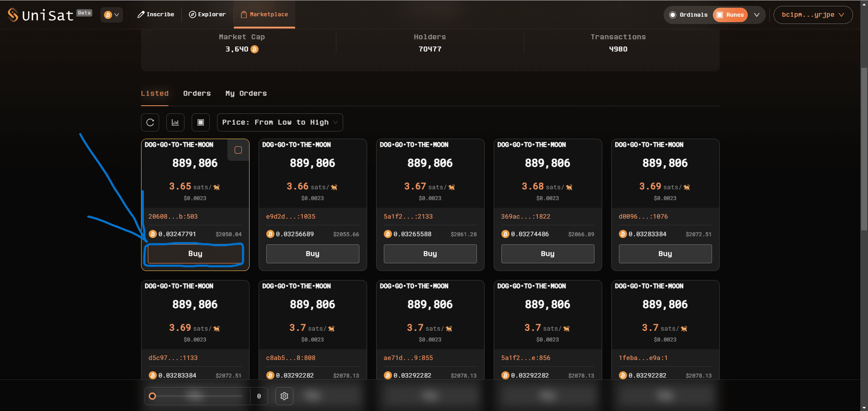This screenshot has height=411, width=868.
Task: Open the 20608...b:503 rune ID link
Action: click(173, 217)
